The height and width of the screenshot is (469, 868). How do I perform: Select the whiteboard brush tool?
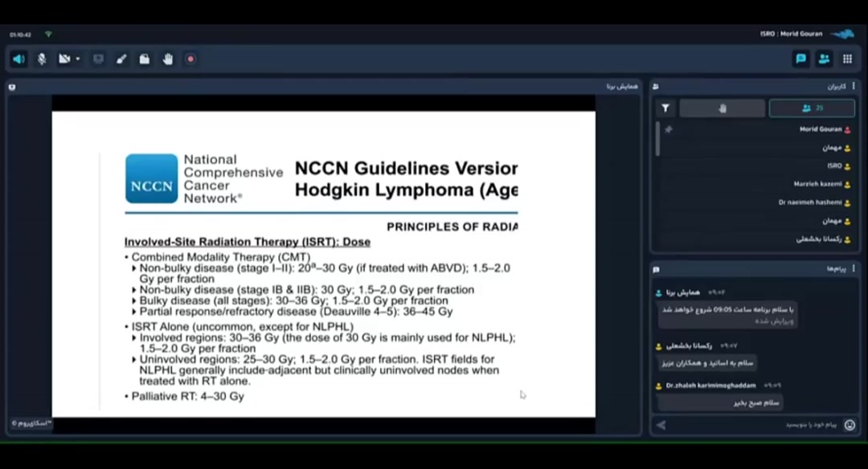tap(121, 59)
